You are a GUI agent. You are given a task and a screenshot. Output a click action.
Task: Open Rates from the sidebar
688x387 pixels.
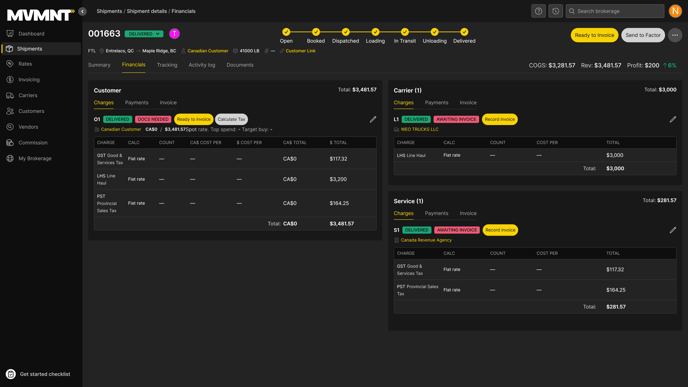[x=25, y=64]
